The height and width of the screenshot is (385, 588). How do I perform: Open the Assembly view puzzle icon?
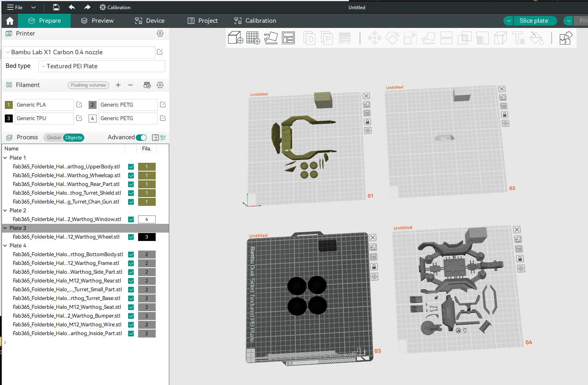(566, 38)
